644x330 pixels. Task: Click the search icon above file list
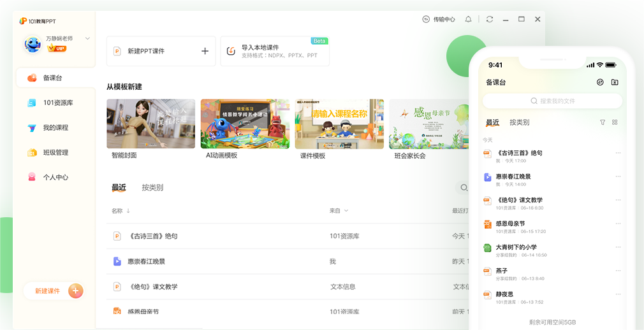tap(464, 187)
